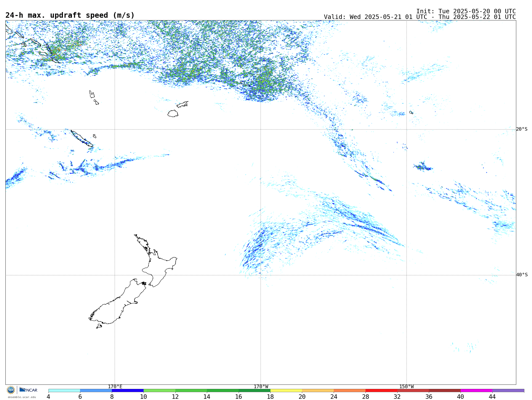The image size is (532, 400).
Task: Click the 20°S latitude label
Action: (x=522, y=129)
